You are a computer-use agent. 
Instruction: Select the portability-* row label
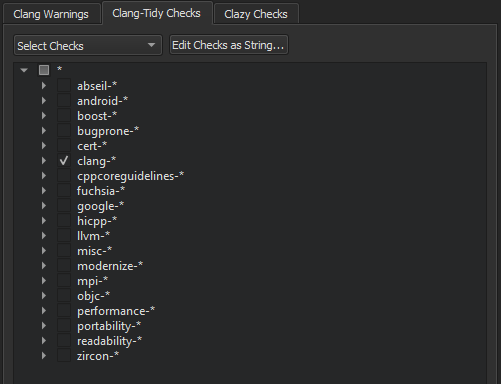tap(109, 326)
